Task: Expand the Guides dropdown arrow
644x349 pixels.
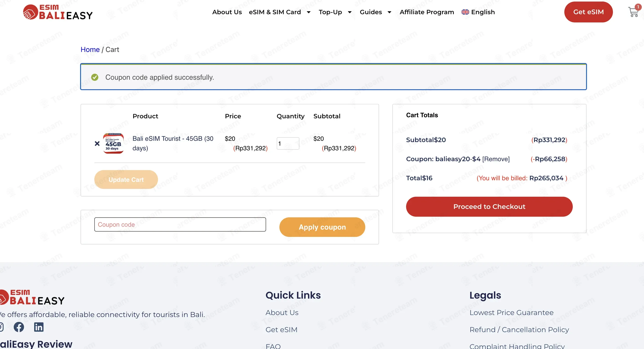Action: pyautogui.click(x=389, y=12)
